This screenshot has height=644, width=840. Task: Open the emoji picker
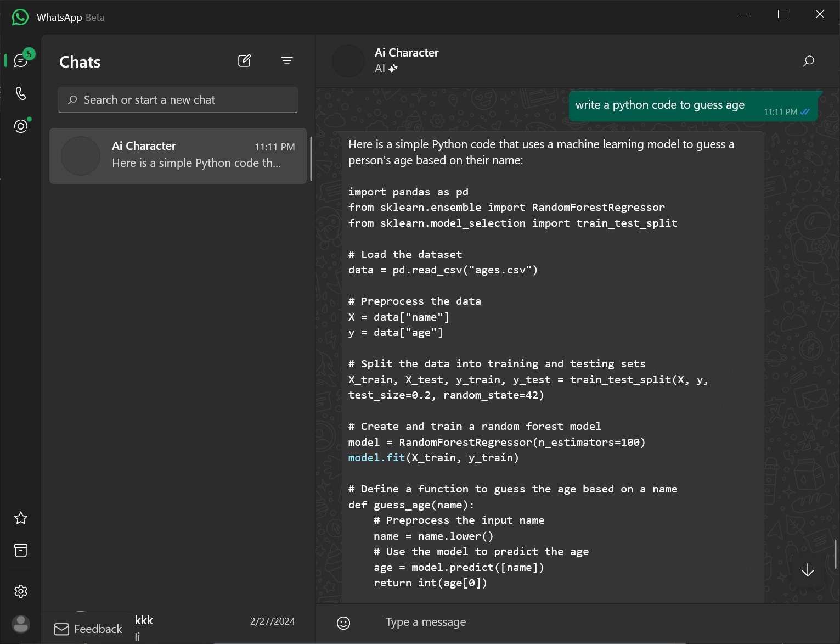pyautogui.click(x=343, y=623)
